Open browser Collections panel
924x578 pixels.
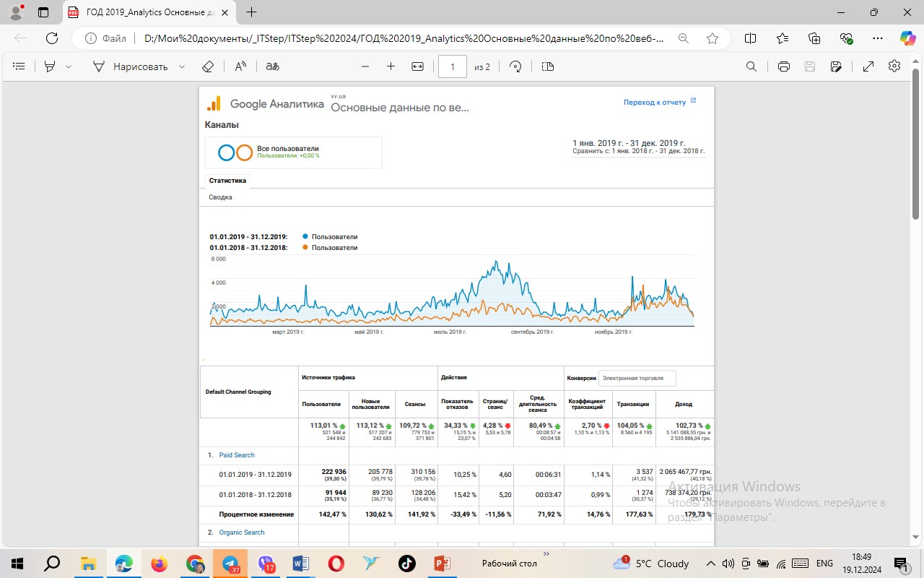click(x=814, y=38)
